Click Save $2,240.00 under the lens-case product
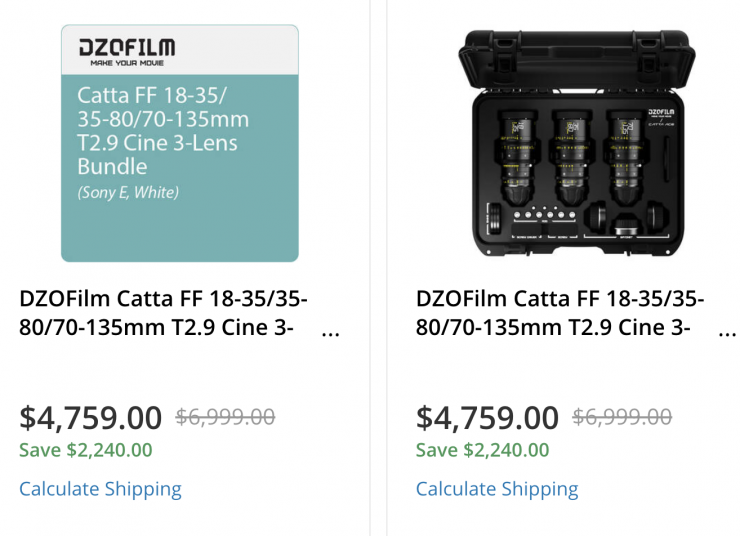This screenshot has width=740, height=536. [x=483, y=450]
